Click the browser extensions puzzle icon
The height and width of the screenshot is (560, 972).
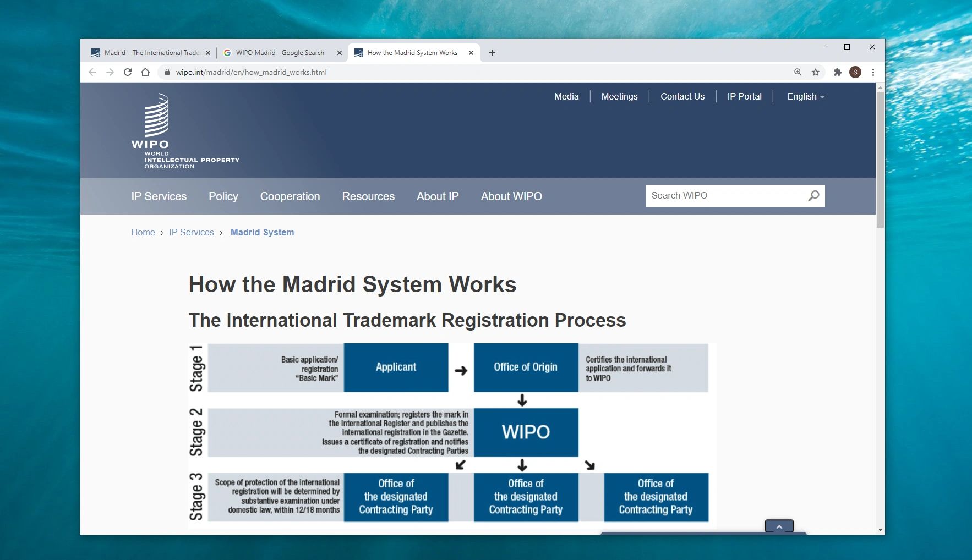click(x=837, y=72)
